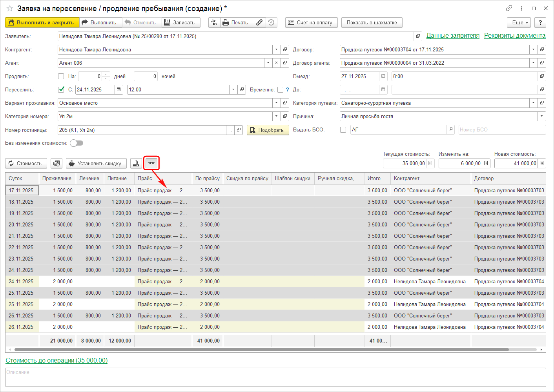This screenshot has width=554, height=392.
Task: Click the Выполнить и закрыть button
Action: 42,23
